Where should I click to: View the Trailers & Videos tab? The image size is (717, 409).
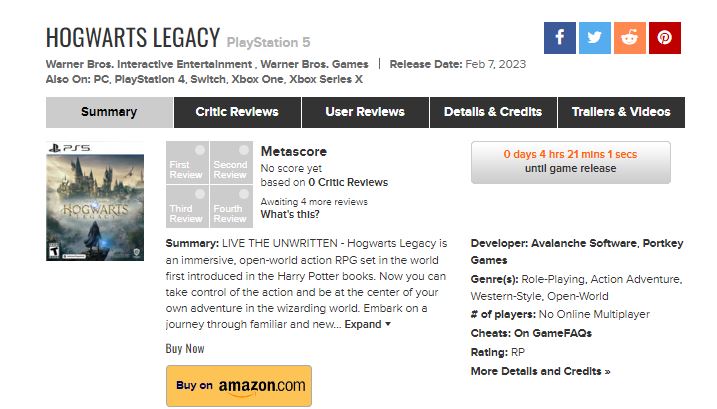pos(621,112)
